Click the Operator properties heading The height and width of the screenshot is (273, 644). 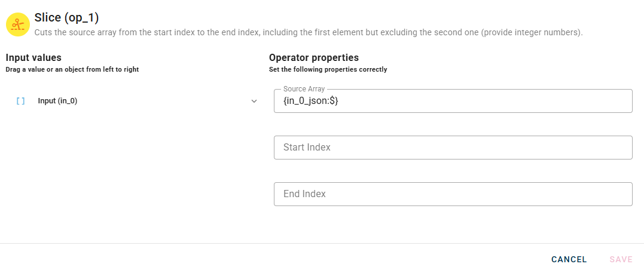[x=314, y=58]
